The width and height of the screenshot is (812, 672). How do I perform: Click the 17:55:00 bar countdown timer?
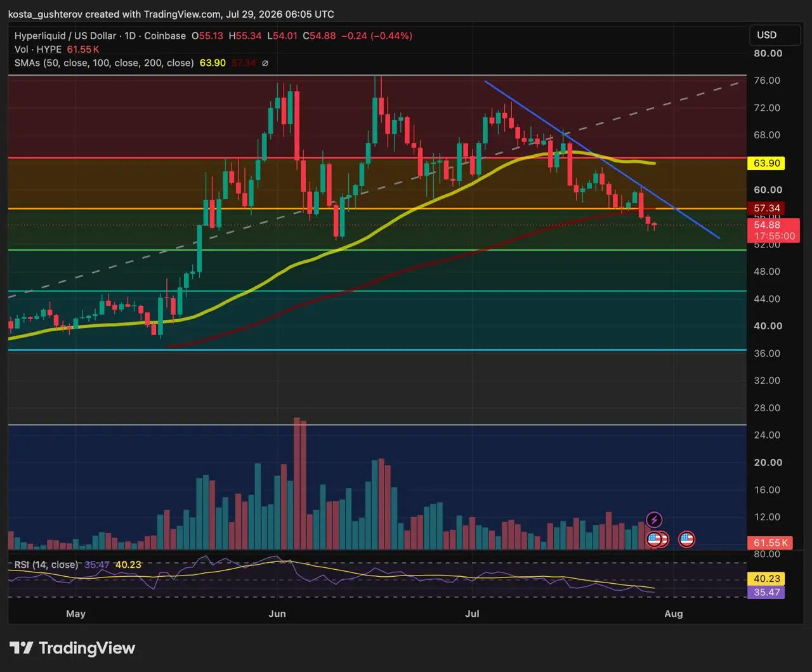coord(775,236)
